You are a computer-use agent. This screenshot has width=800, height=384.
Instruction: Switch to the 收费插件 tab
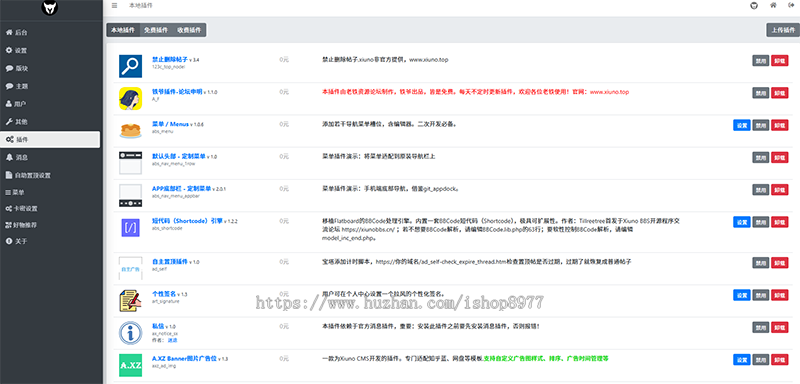(189, 30)
